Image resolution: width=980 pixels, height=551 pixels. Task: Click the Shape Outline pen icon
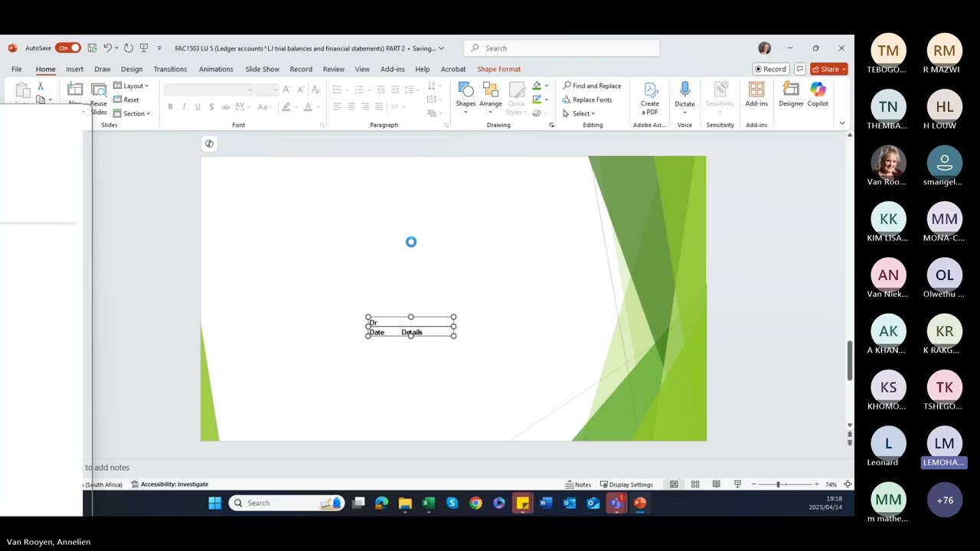[537, 99]
